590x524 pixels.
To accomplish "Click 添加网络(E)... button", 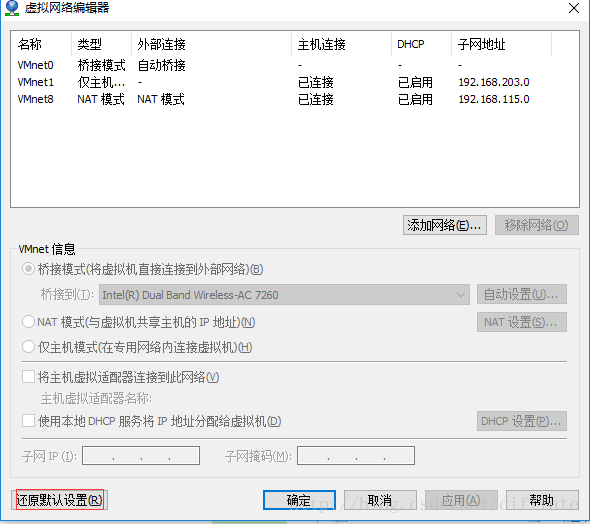I will [x=445, y=225].
